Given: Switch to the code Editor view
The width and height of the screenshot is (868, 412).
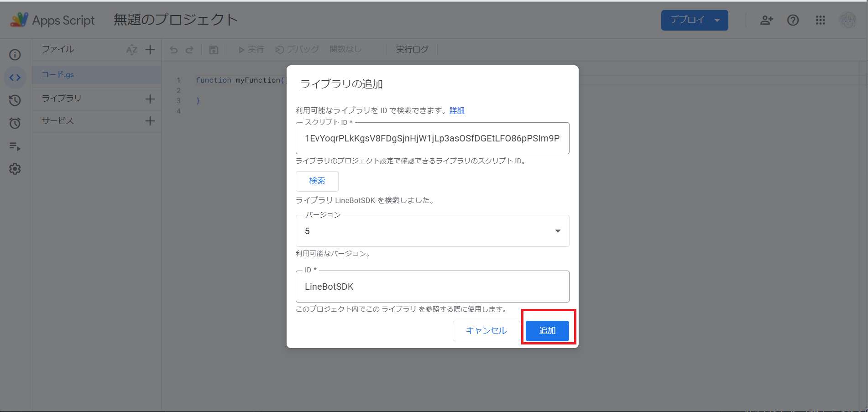Looking at the screenshot, I should click(15, 77).
